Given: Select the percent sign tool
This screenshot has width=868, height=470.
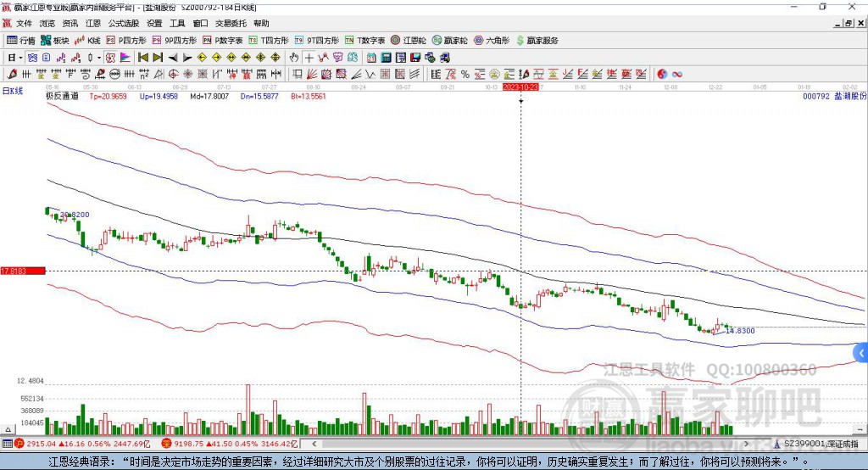Looking at the screenshot, I should pos(465,75).
